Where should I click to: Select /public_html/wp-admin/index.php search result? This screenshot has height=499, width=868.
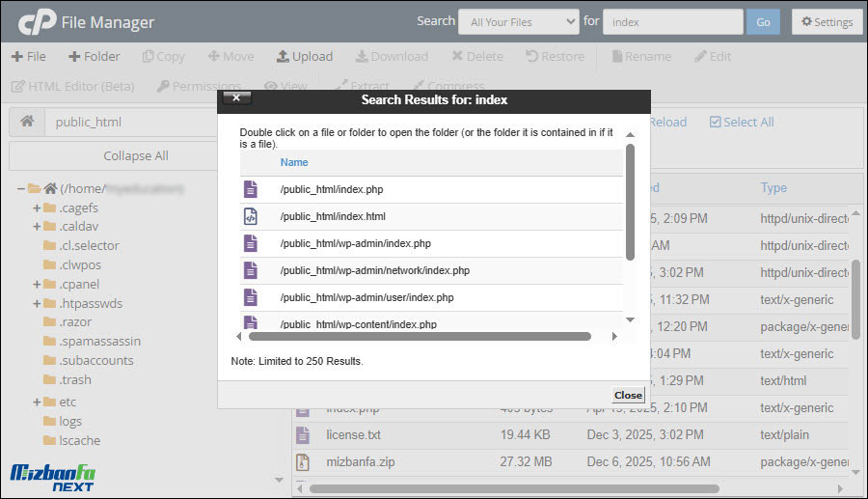point(355,243)
